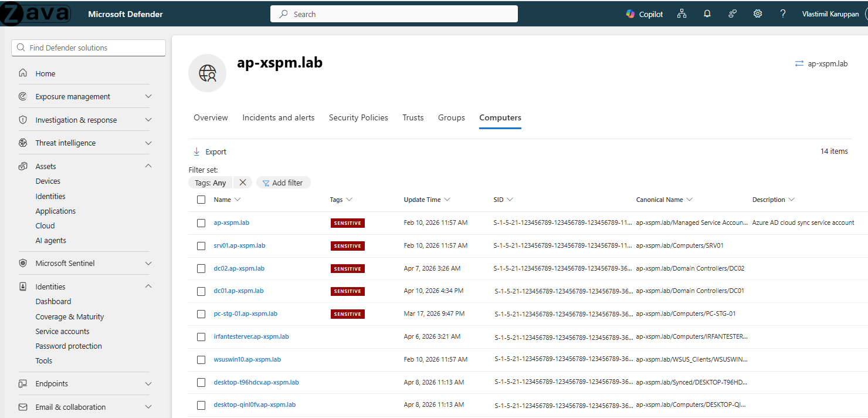Click the magnifier in Find Defender solutions

coord(21,48)
